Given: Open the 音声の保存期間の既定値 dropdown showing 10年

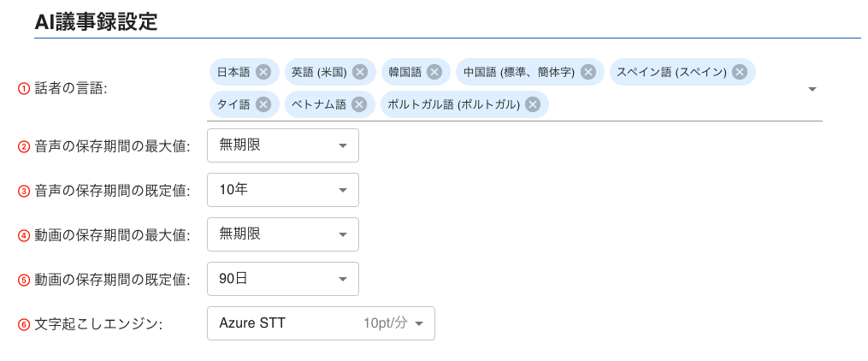Looking at the screenshot, I should coord(283,190).
